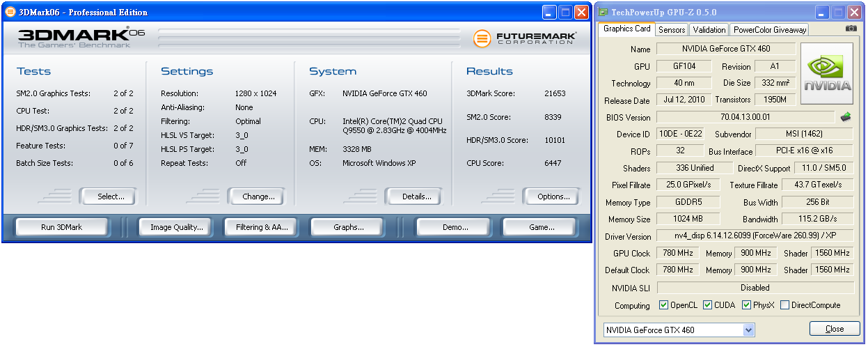
Task: Click the GPU-Z screenshot camera icon
Action: tap(851, 29)
